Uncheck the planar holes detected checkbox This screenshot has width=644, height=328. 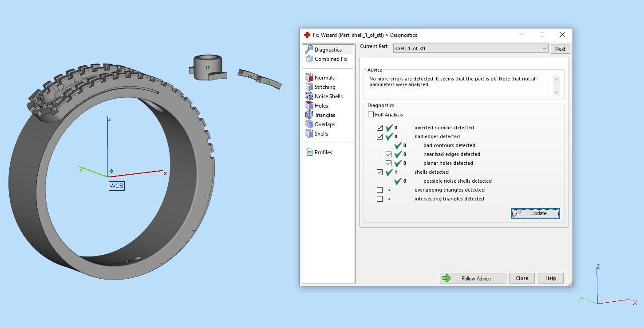pyautogui.click(x=388, y=163)
